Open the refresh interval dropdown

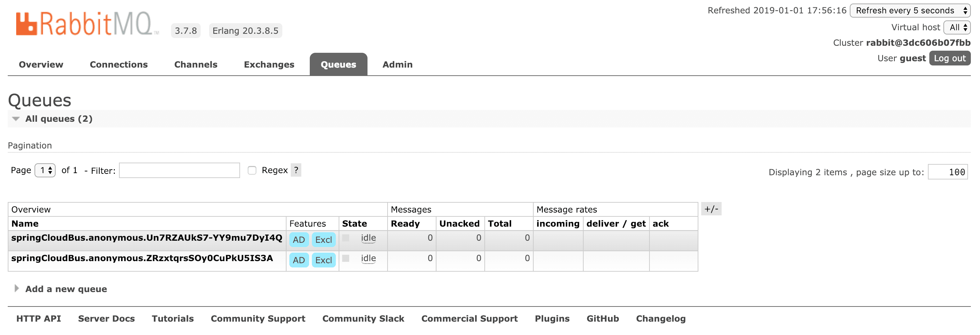pos(909,10)
